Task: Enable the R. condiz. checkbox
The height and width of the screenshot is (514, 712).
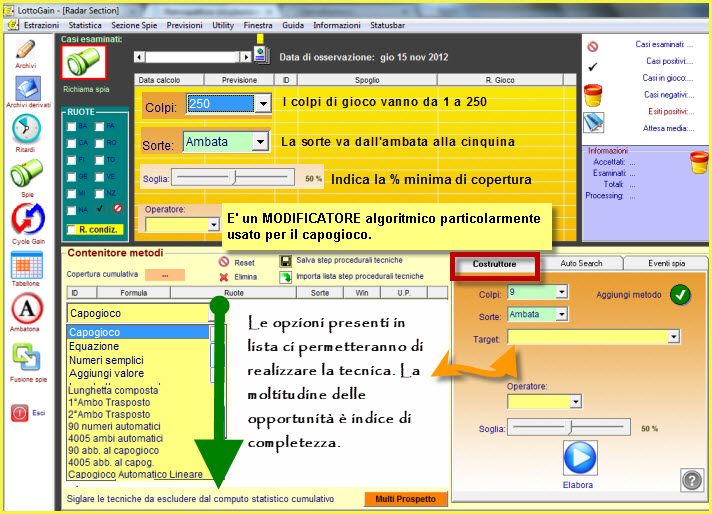Action: (x=71, y=230)
